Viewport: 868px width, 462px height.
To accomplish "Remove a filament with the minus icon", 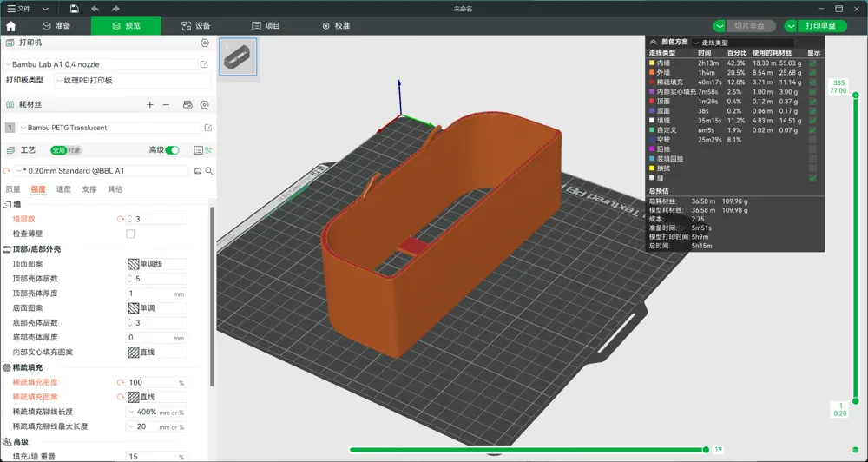I will point(166,105).
